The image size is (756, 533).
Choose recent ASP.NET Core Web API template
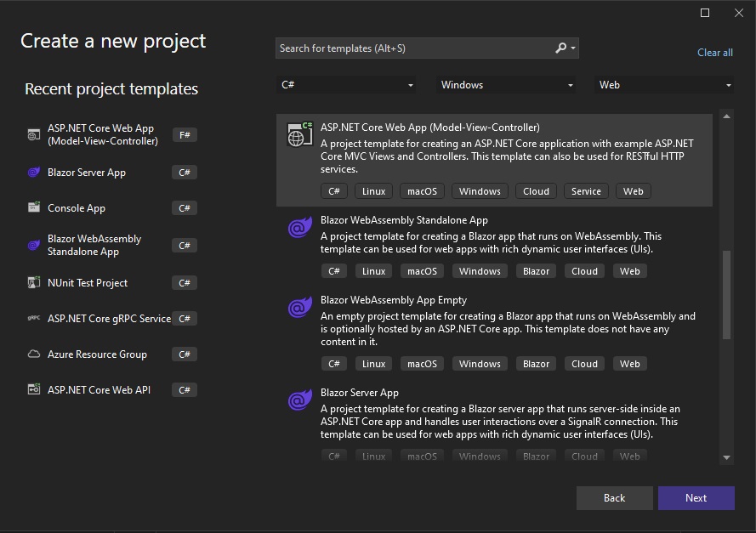coord(112,389)
